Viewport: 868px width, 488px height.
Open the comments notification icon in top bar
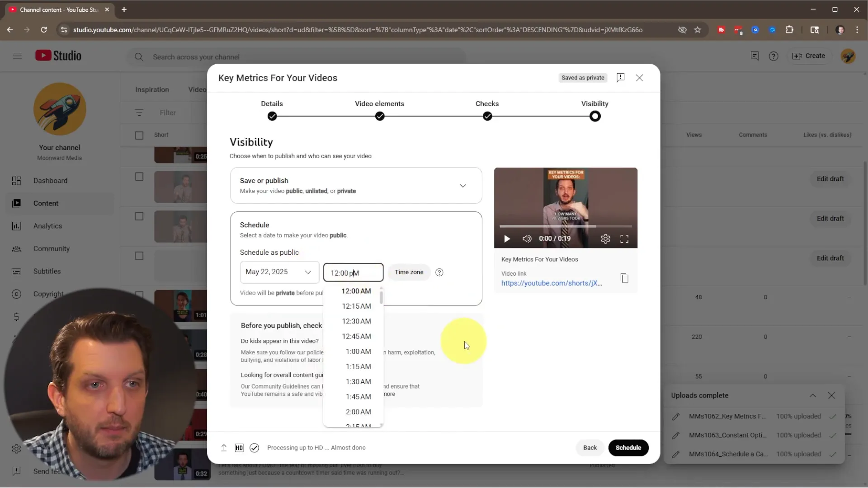754,56
